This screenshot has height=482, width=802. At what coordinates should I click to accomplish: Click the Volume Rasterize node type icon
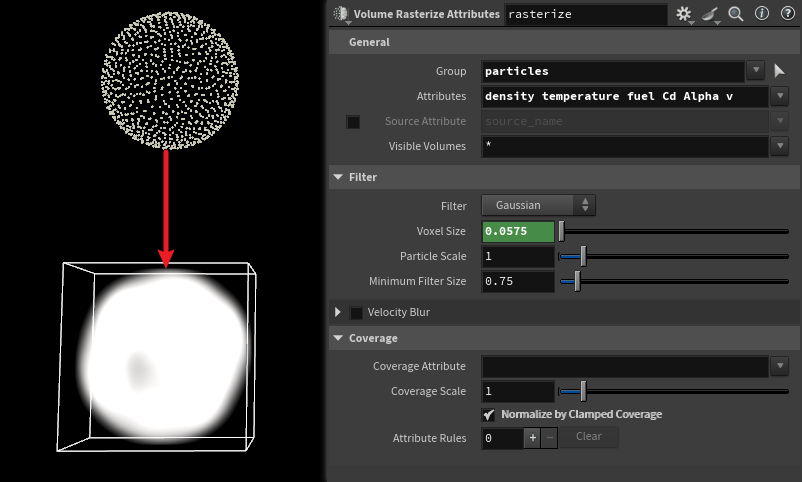pyautogui.click(x=340, y=14)
